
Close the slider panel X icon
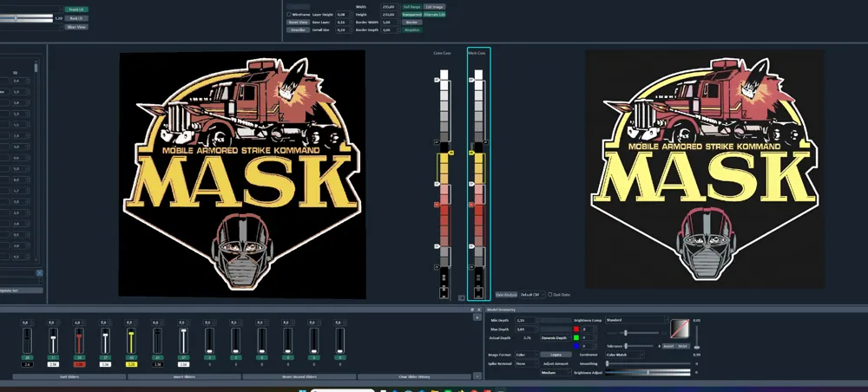(479, 310)
